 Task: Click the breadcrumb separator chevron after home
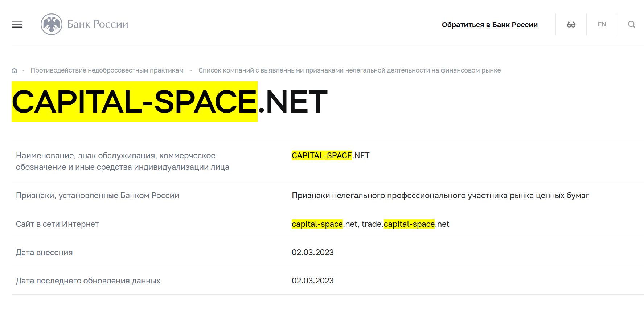[x=23, y=70]
